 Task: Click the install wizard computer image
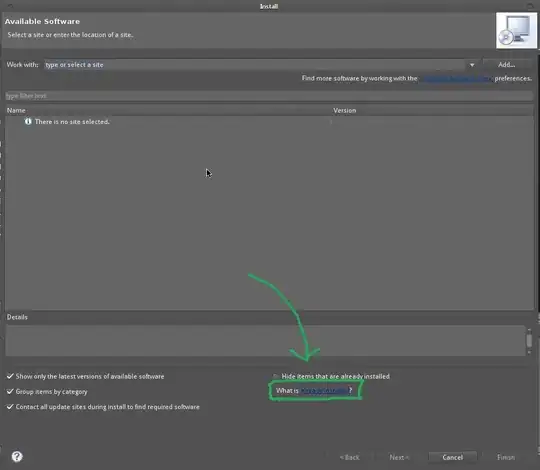(x=516, y=31)
